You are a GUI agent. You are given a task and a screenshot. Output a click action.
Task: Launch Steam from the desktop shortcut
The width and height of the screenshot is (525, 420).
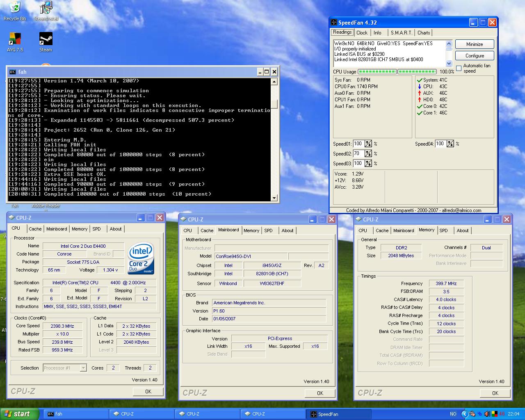[x=46, y=42]
